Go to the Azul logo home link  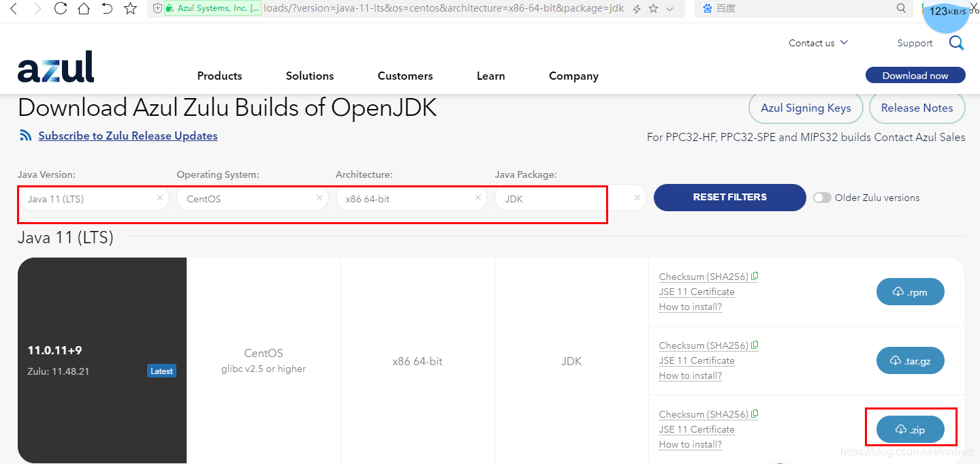(x=56, y=67)
